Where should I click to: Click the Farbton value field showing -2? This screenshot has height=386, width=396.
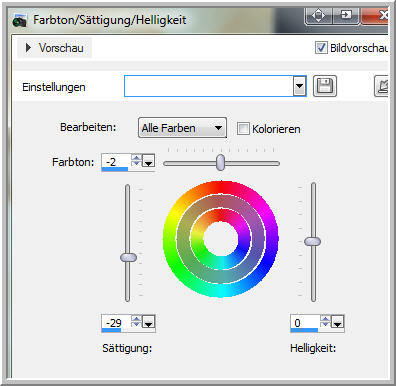tap(116, 161)
